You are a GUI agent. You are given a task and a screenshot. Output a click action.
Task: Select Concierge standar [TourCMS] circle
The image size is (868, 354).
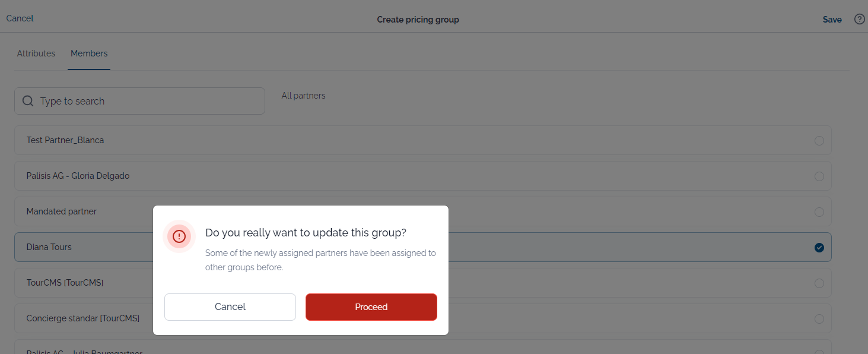coord(819,319)
